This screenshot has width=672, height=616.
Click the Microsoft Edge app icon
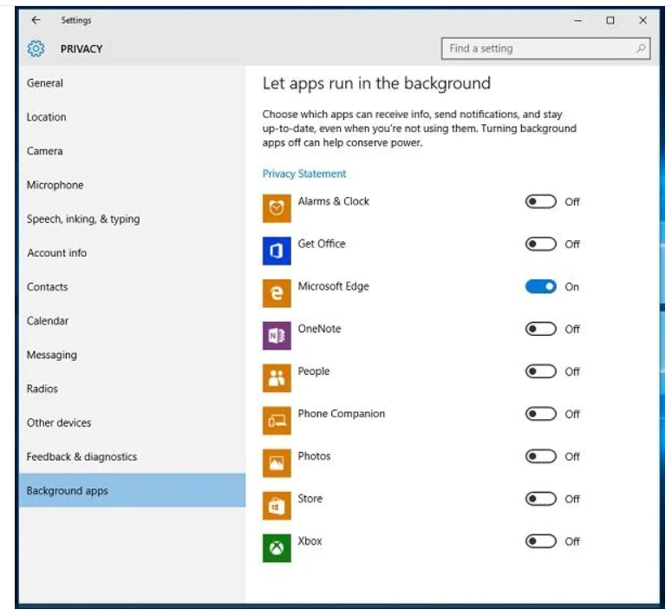point(277,293)
